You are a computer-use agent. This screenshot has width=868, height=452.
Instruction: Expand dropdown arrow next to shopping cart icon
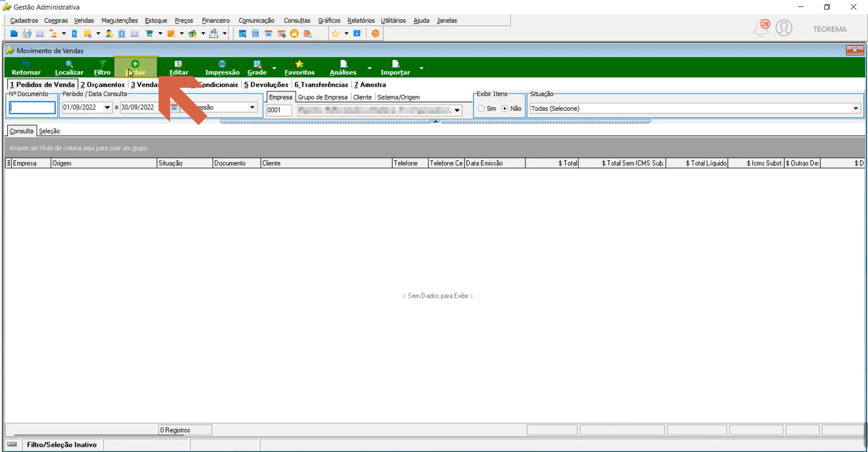(160, 34)
